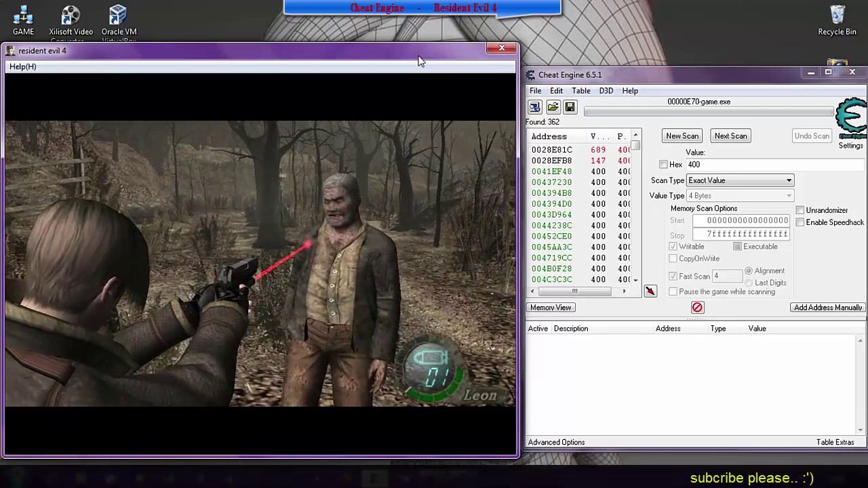Open the Help menu in Cheat Engine

tap(630, 91)
